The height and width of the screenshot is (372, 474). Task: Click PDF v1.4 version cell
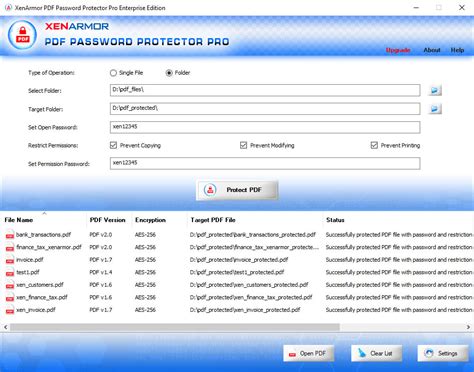coord(101,272)
